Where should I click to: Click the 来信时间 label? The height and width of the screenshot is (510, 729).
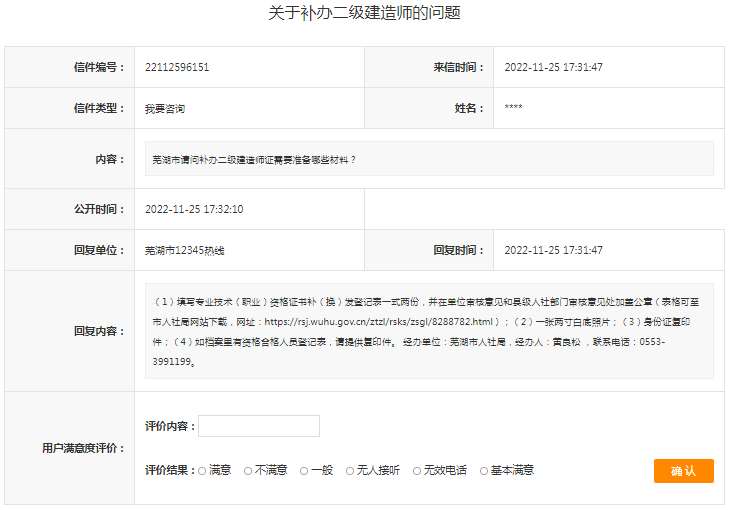pos(459,67)
